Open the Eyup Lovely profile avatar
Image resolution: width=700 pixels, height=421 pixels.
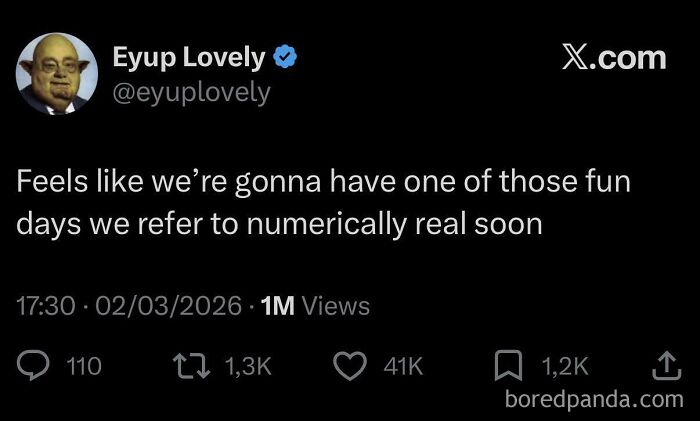(57, 74)
